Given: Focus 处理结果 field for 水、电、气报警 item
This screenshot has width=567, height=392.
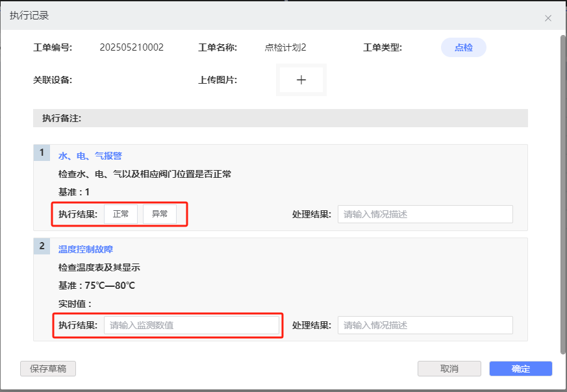Looking at the screenshot, I should [x=425, y=214].
